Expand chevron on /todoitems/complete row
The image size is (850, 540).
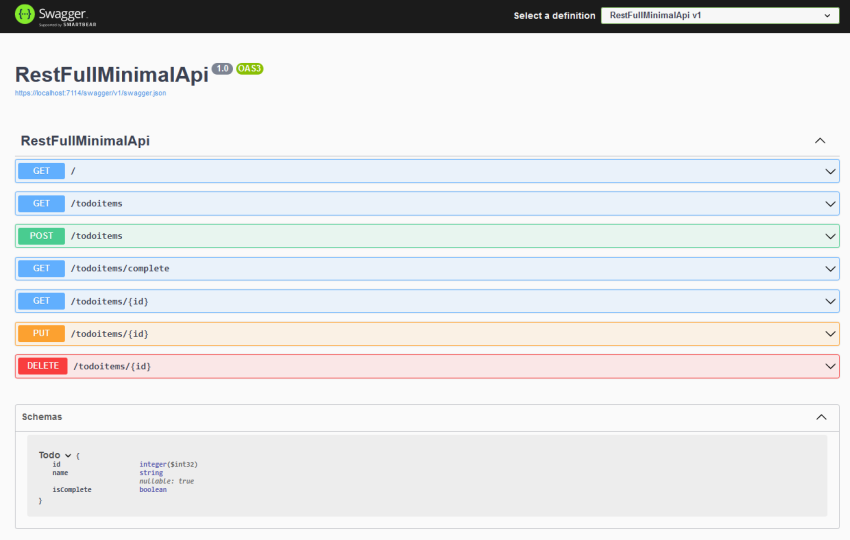[830, 269]
